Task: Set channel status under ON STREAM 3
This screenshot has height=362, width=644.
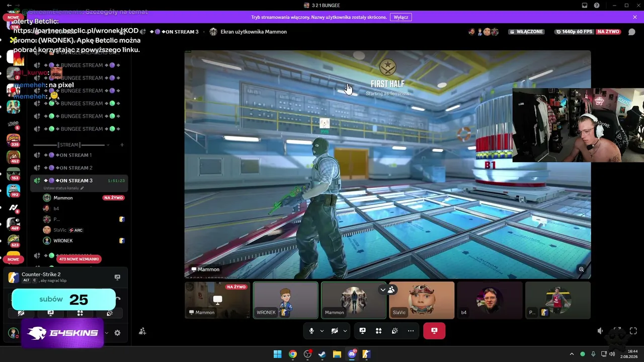Action: point(63,188)
